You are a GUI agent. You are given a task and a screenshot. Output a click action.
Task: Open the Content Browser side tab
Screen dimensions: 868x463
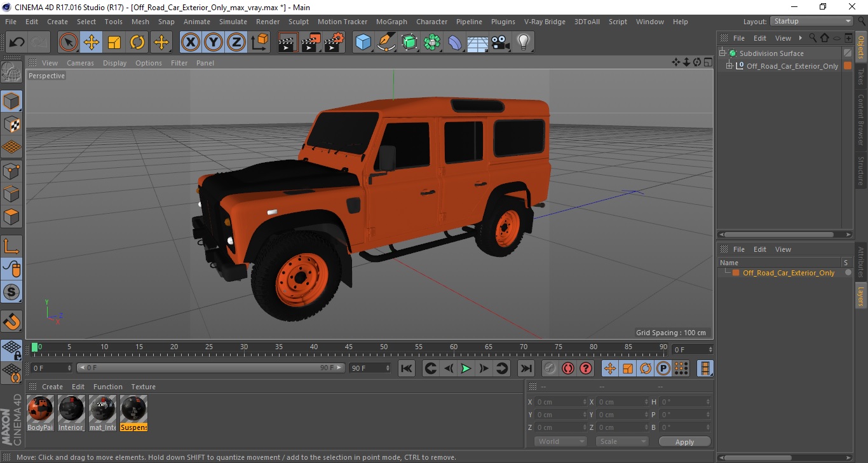pos(861,120)
